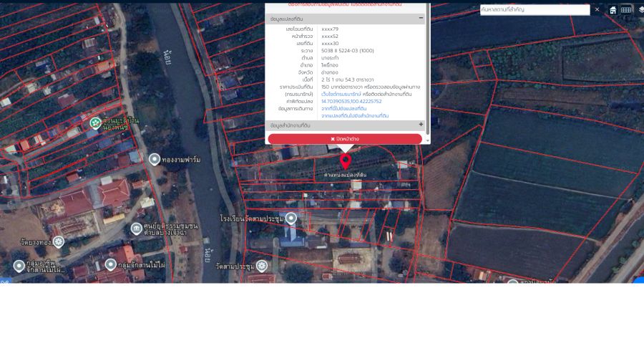Click the community dharma center marker icon
The image size is (644, 346).
click(137, 229)
